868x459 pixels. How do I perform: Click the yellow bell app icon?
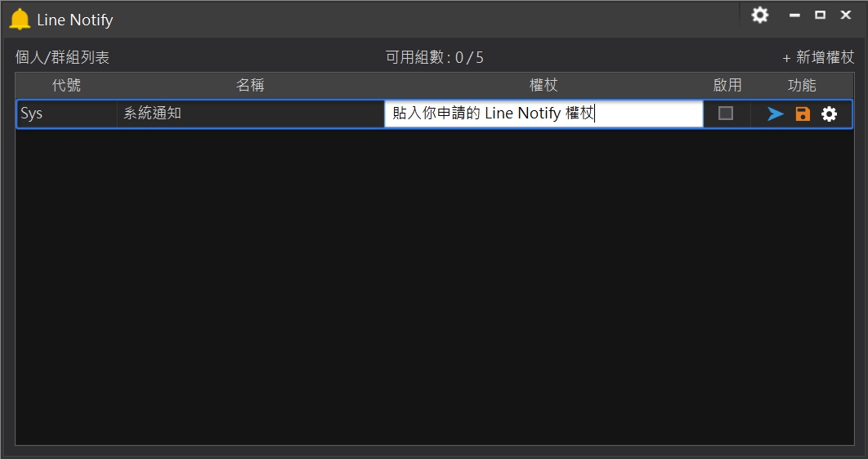pyautogui.click(x=20, y=20)
